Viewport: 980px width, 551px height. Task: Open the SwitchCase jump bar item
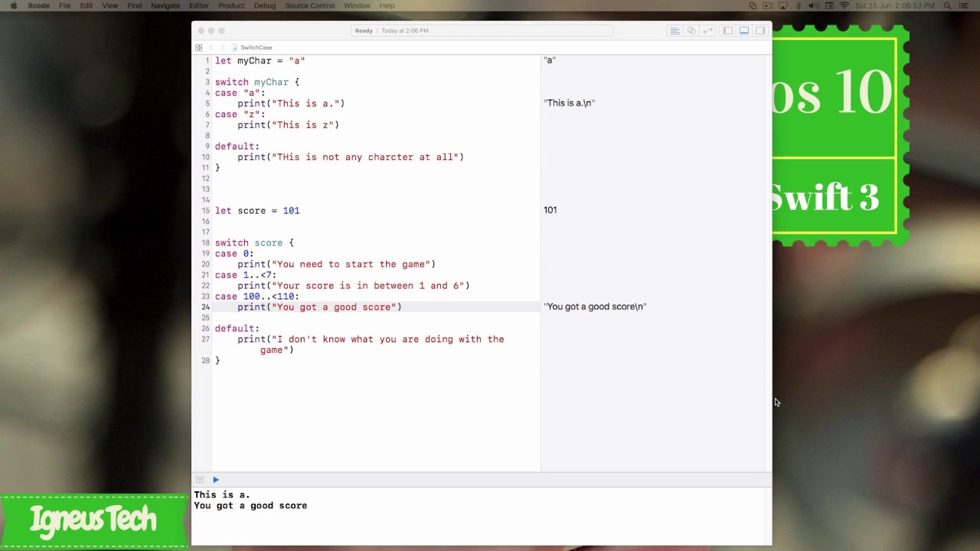pyautogui.click(x=252, y=47)
